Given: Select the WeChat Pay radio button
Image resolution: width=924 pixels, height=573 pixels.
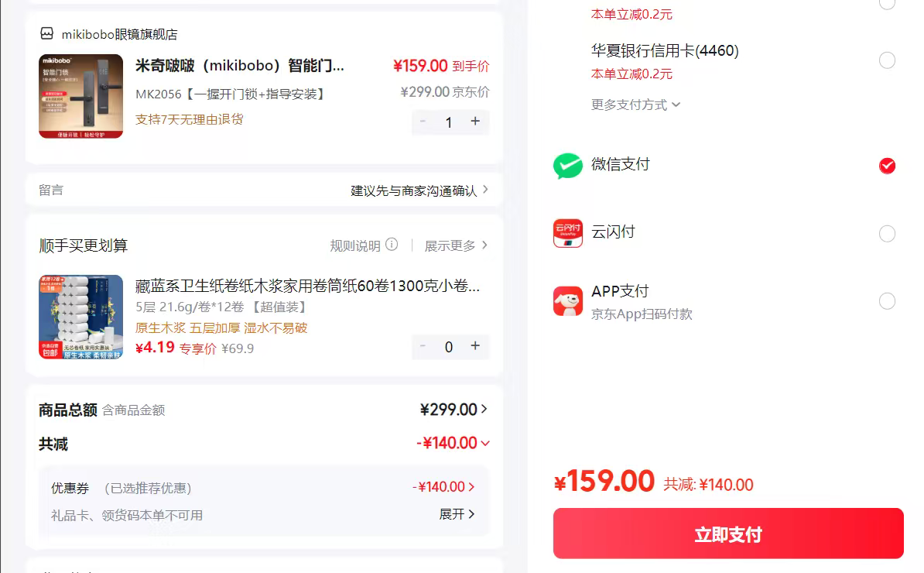Looking at the screenshot, I should coord(887,166).
